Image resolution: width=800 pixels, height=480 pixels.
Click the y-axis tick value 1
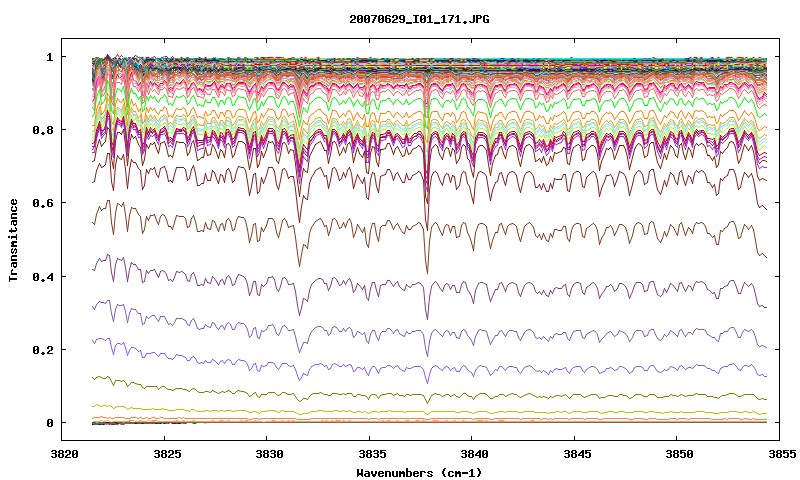click(50, 57)
